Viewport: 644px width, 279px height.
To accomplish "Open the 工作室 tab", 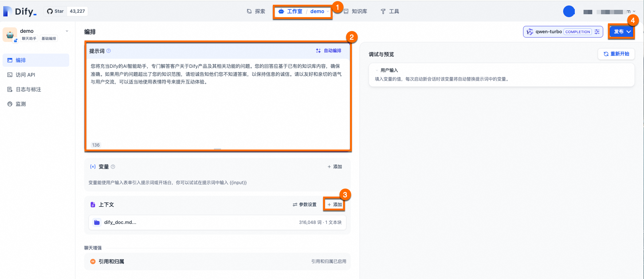I will coord(290,11).
